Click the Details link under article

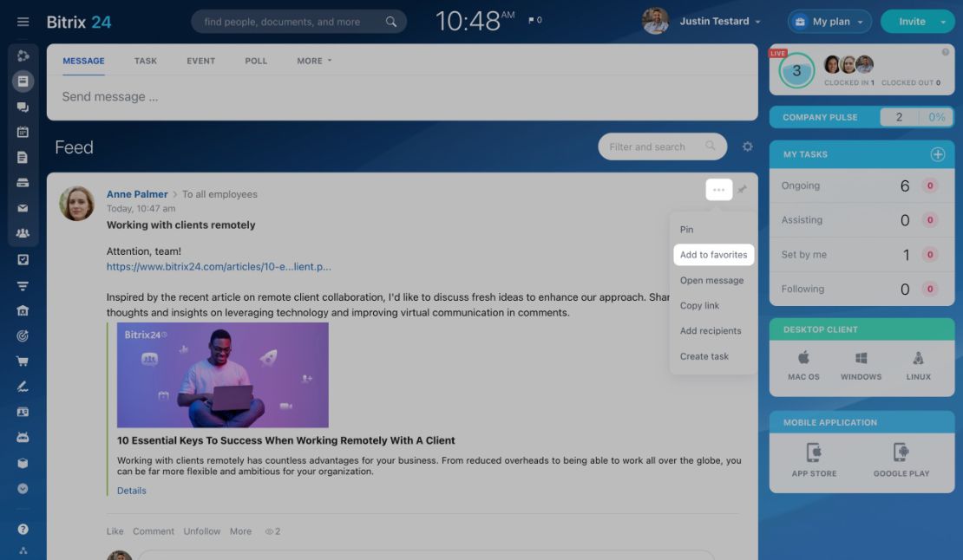(x=131, y=491)
